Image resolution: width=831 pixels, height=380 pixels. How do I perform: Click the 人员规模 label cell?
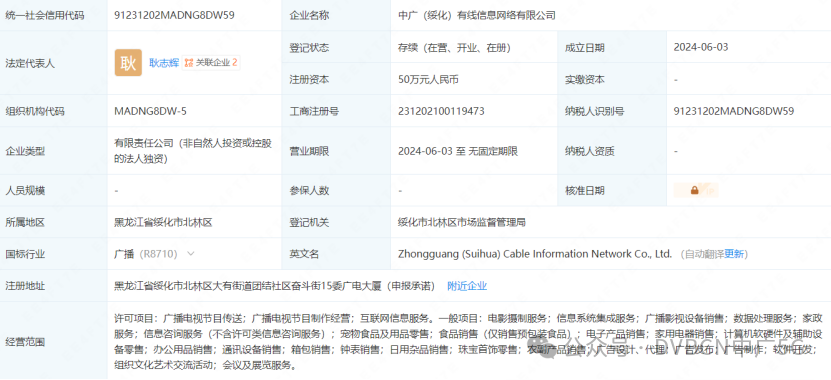point(54,191)
